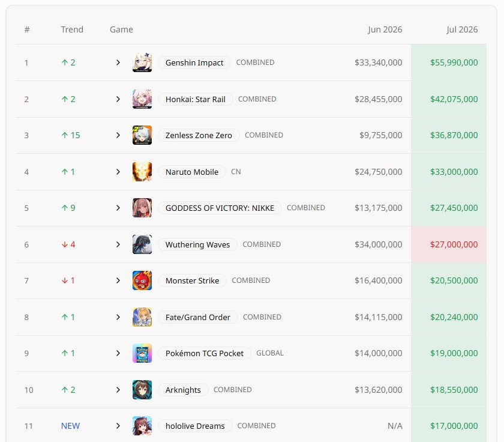The width and height of the screenshot is (504, 442).
Task: Click the Jun 2026 column header
Action: 385,29
